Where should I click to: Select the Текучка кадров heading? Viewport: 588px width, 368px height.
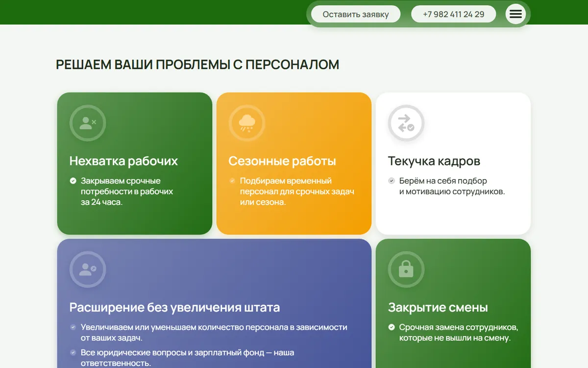tap(434, 161)
